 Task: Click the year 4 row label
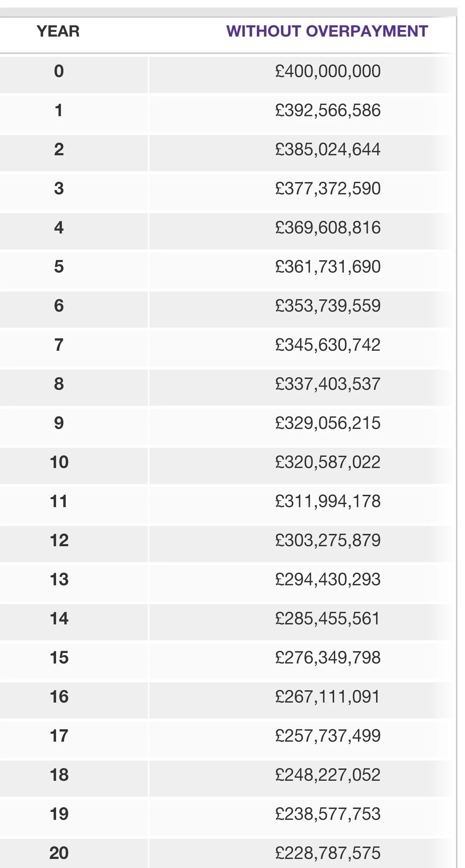click(x=59, y=227)
